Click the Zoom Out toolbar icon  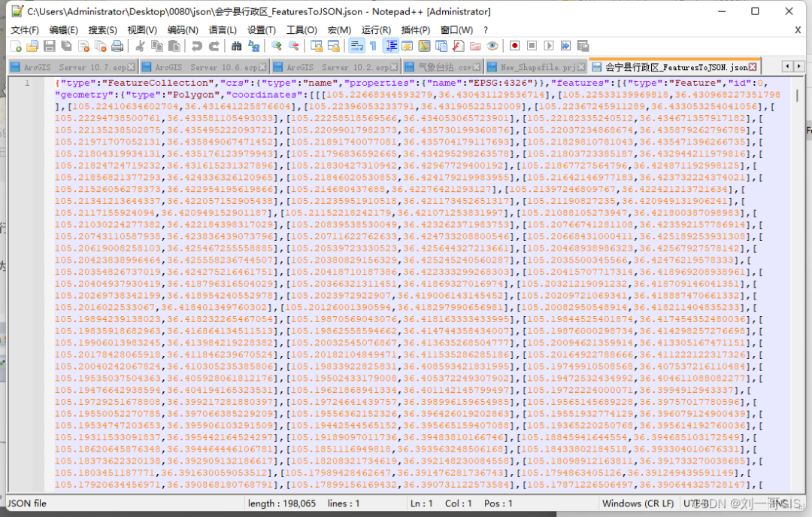tap(294, 46)
